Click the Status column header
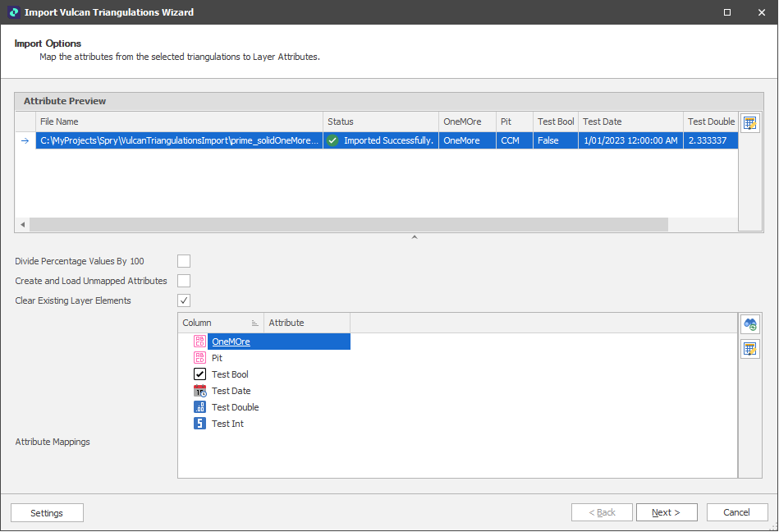The width and height of the screenshot is (779, 532). (x=381, y=122)
